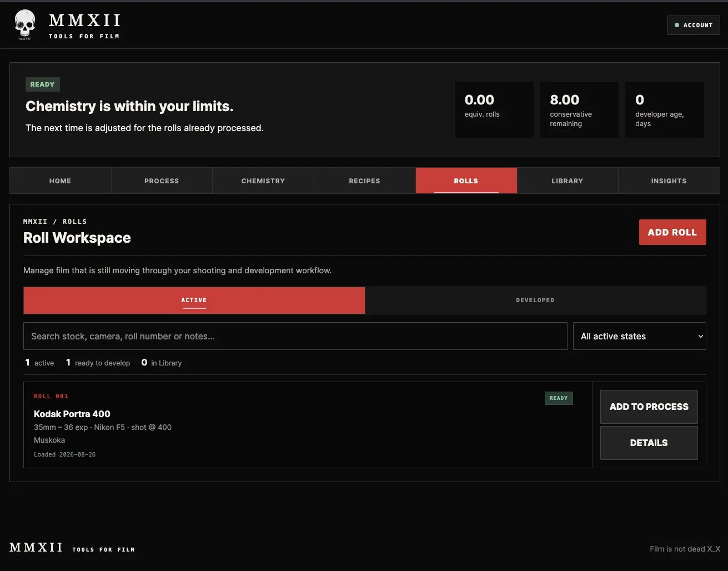Focus the roll search field

(295, 336)
